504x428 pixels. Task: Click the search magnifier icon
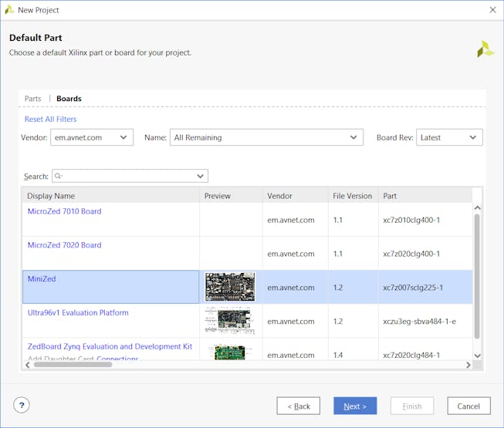click(58, 176)
